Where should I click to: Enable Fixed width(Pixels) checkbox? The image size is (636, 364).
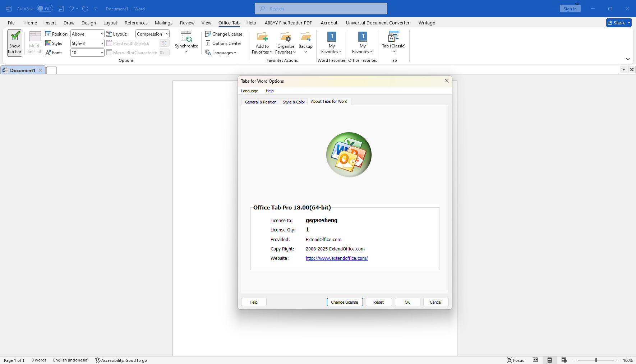109,43
